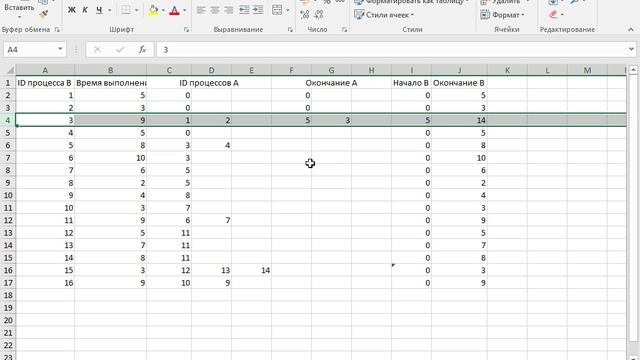
Task: Click cell 'Окончание А' header
Action: tap(331, 83)
